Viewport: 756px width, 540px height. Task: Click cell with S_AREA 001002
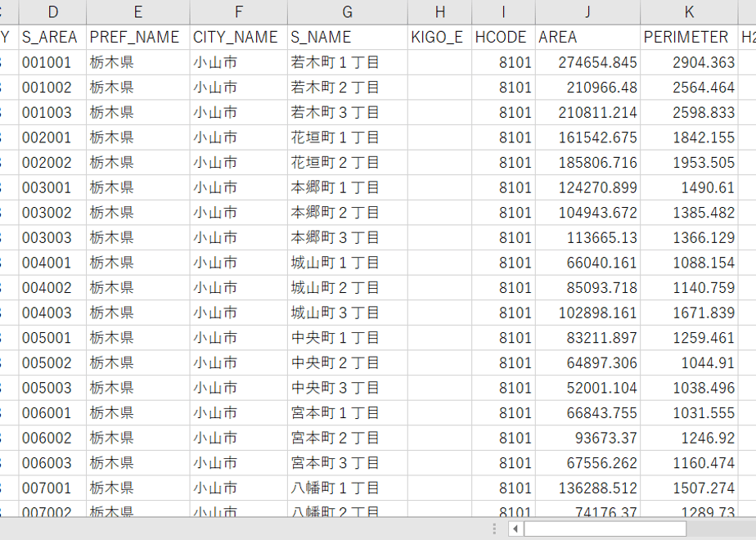(x=52, y=88)
